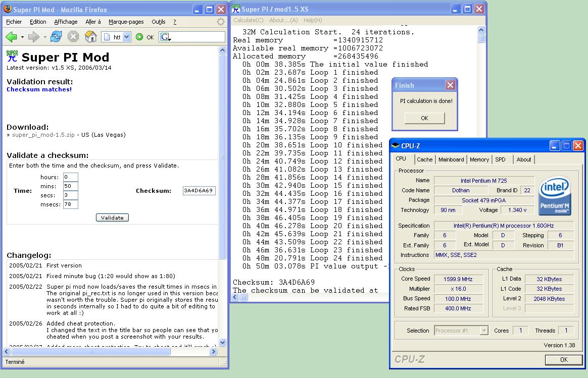Click Firefox horizontal scrollbar thumb
The height and width of the screenshot is (378, 588).
point(90,352)
